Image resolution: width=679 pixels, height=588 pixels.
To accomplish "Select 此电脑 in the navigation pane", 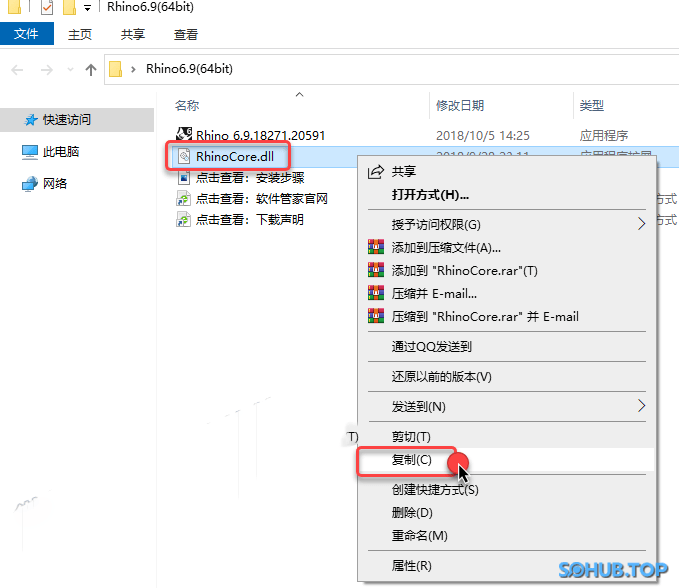I will coord(61,152).
